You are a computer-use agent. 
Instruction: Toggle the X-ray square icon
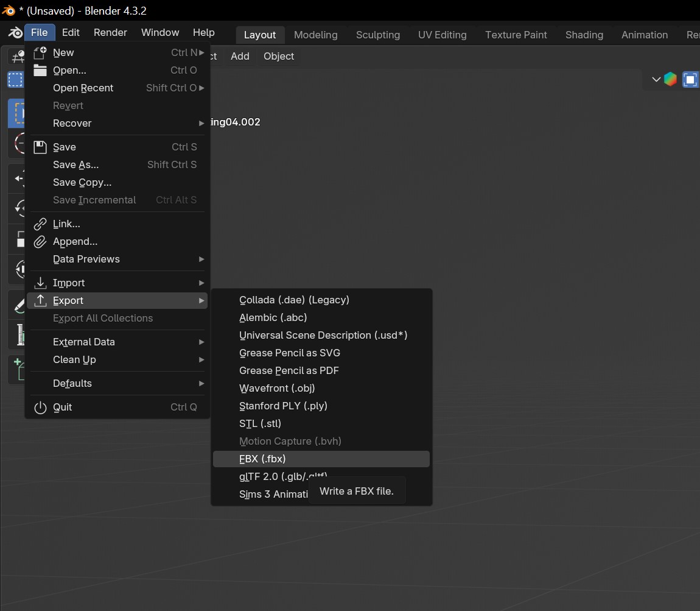point(690,80)
